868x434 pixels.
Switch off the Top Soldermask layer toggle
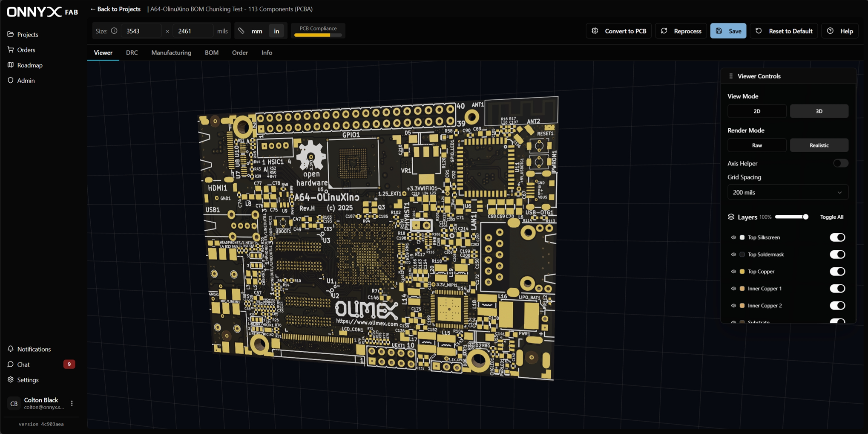(x=837, y=254)
